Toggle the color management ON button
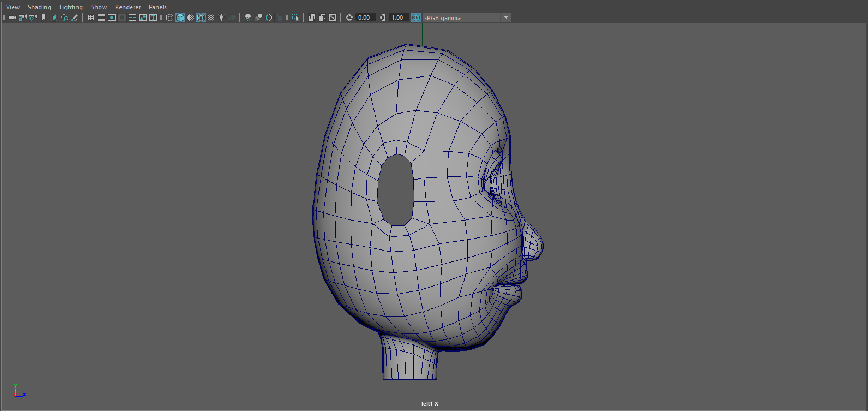 click(x=416, y=17)
